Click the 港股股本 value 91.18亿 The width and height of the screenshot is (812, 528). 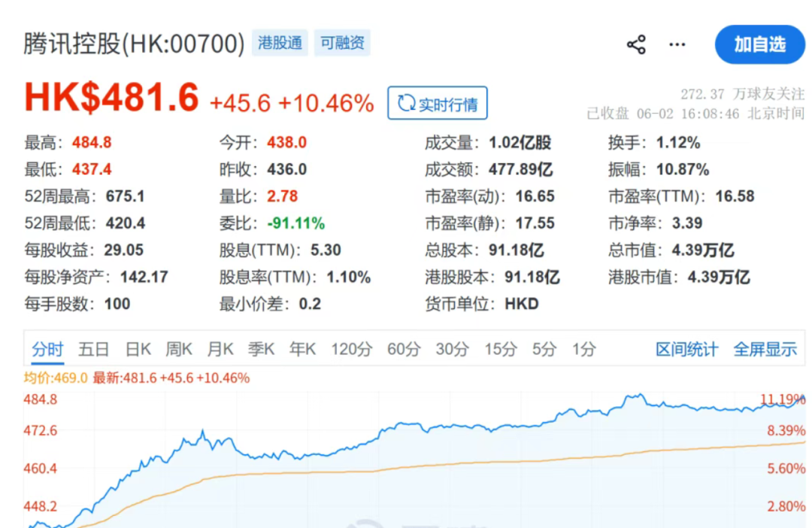point(532,278)
